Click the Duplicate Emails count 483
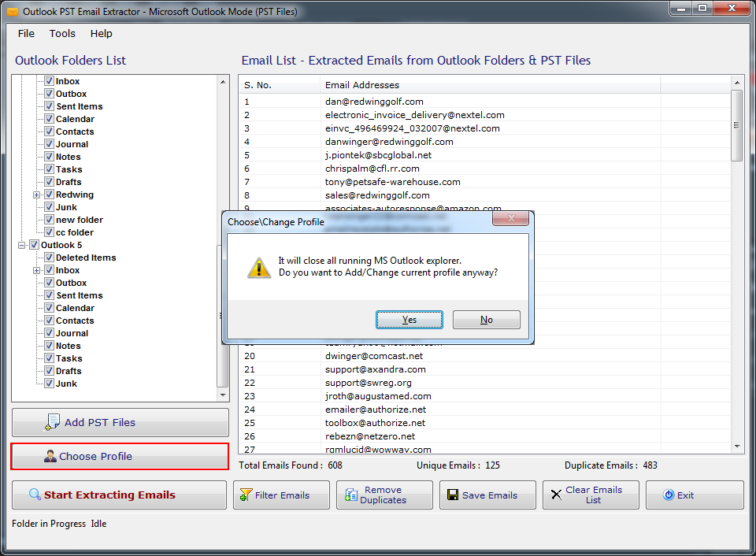This screenshot has height=556, width=756. click(x=650, y=465)
